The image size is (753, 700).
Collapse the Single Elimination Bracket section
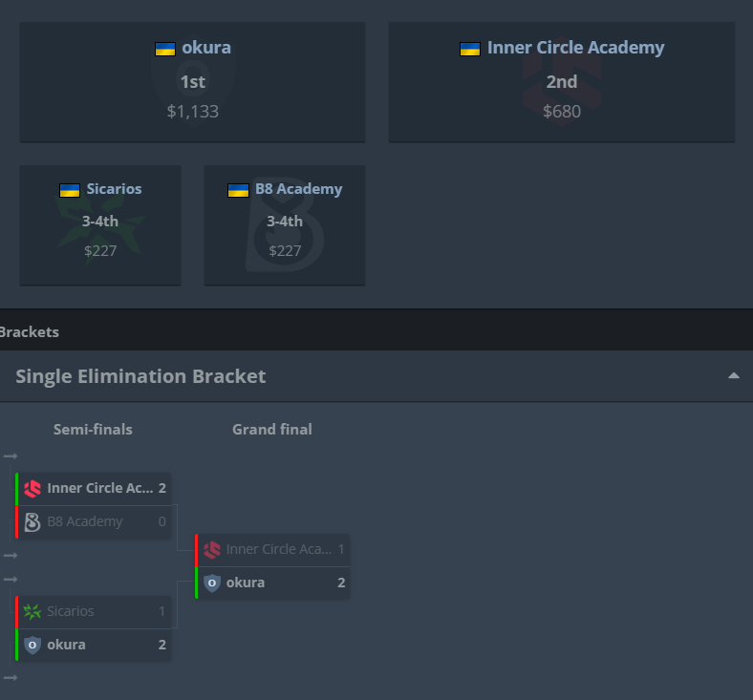[x=733, y=376]
